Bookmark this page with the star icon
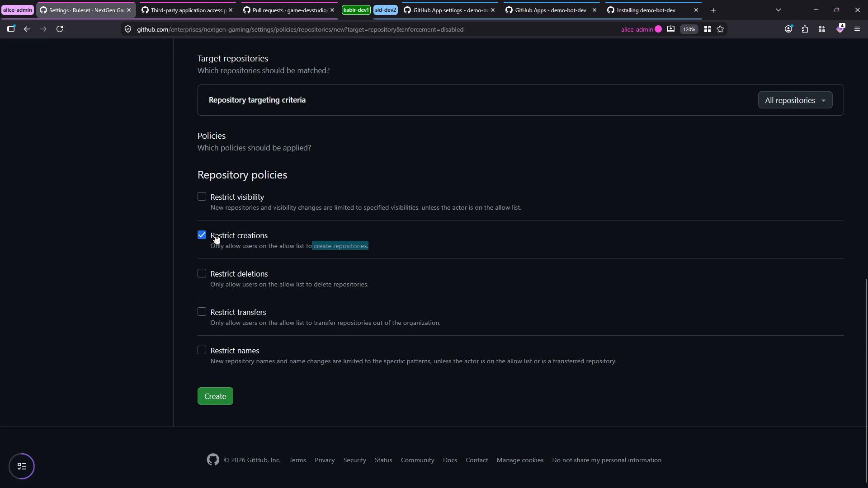The image size is (868, 488). [x=720, y=29]
